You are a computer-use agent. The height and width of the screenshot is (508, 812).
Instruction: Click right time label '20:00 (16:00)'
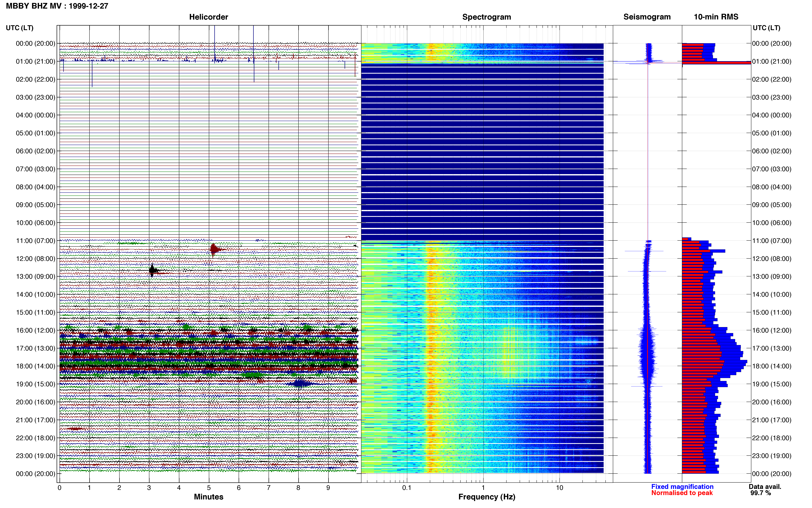point(772,402)
